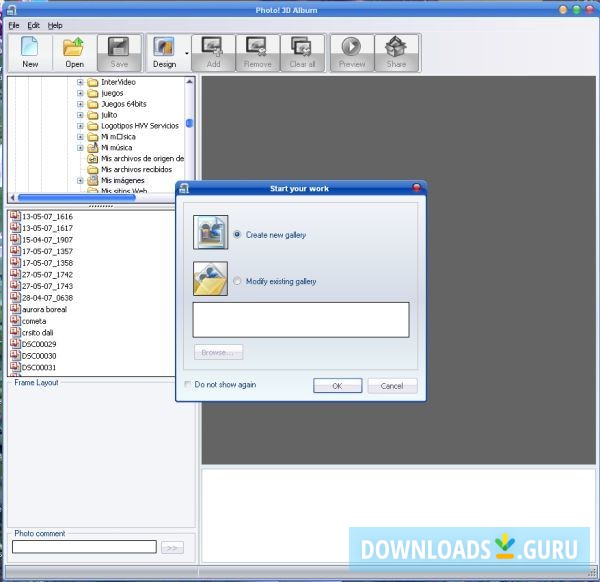Select the Mis imágenes folder icon
The width and height of the screenshot is (600, 582).
pos(93,180)
